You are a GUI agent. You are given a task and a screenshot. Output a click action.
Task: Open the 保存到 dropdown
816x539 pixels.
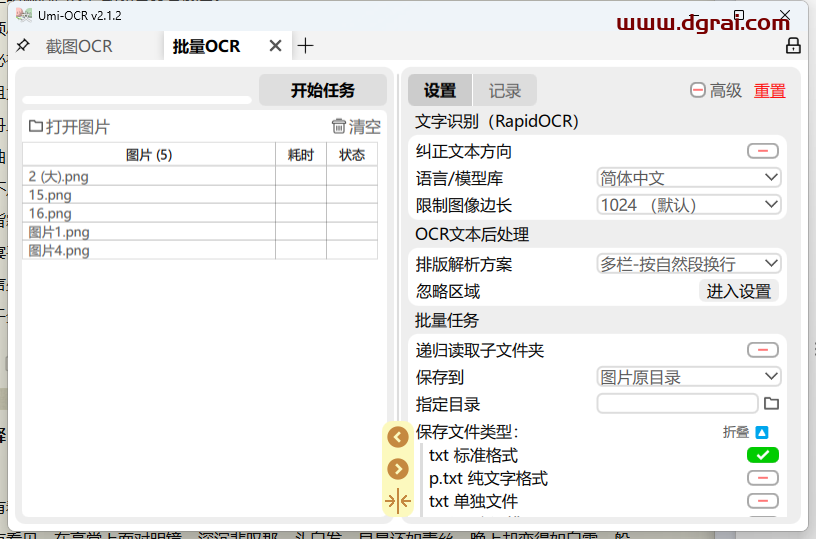(688, 377)
